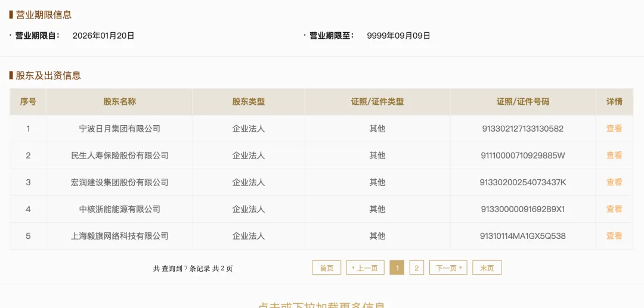View details for 上海毅旗网络科技有限公司

(x=614, y=236)
